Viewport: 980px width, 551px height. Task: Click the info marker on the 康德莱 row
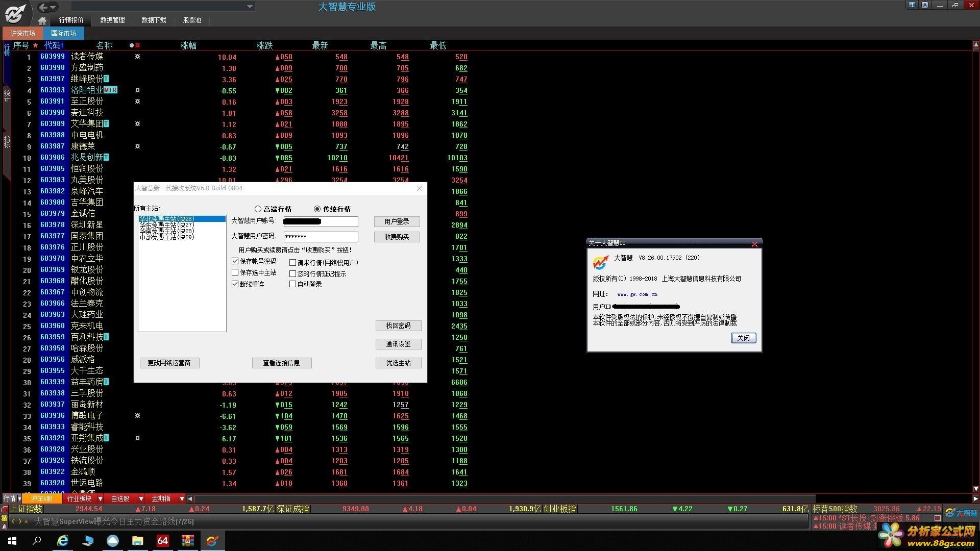coord(137,146)
